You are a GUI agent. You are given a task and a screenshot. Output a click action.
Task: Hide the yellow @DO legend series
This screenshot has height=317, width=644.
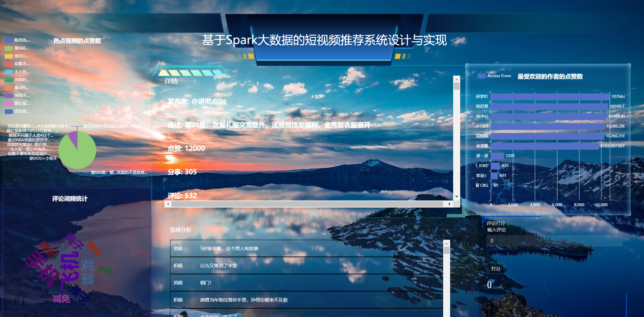tap(9, 56)
